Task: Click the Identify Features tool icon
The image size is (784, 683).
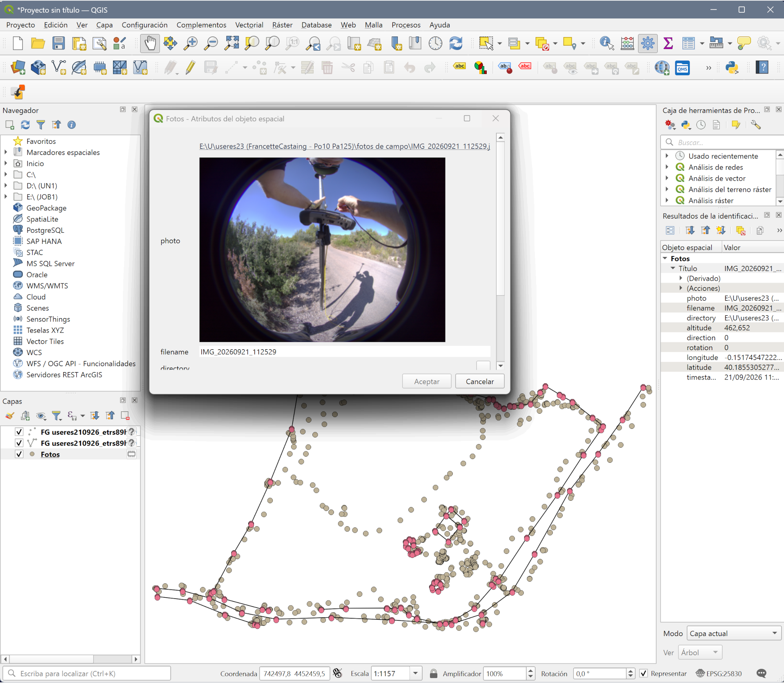Action: click(607, 43)
